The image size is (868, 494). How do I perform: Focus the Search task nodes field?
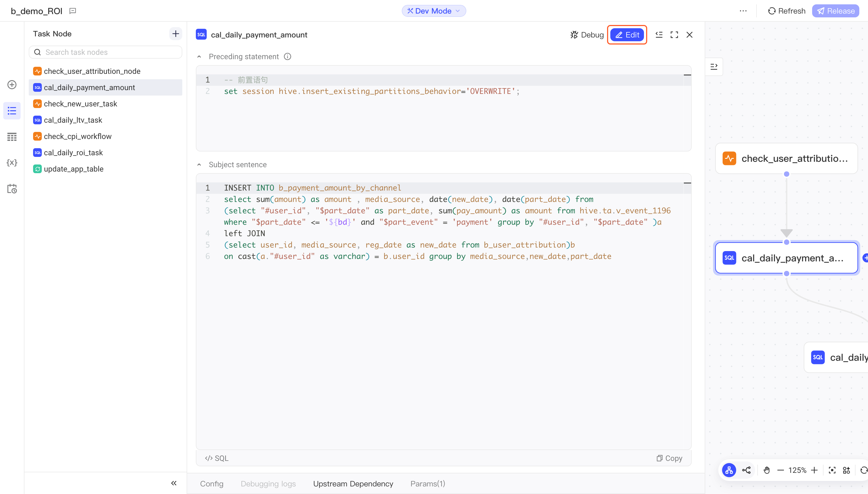click(106, 52)
